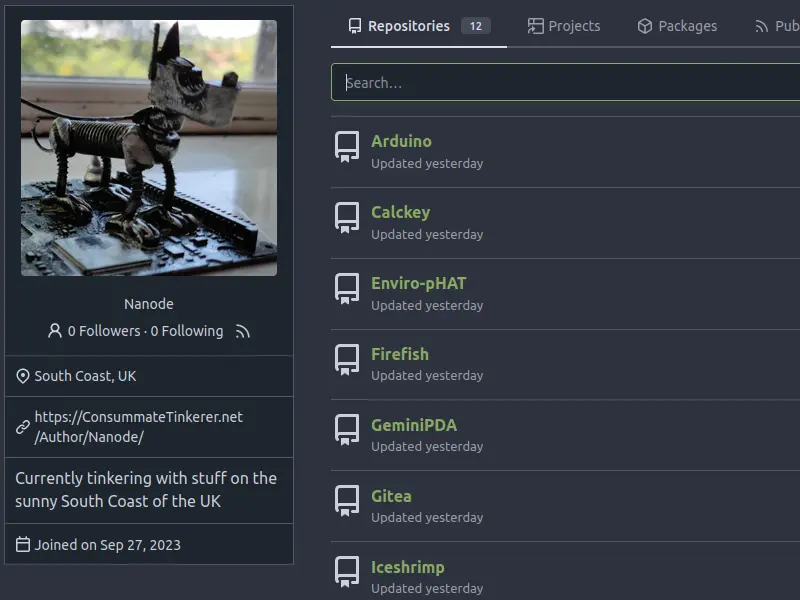Open the Calckey repository
This screenshot has width=800, height=600.
click(x=400, y=212)
